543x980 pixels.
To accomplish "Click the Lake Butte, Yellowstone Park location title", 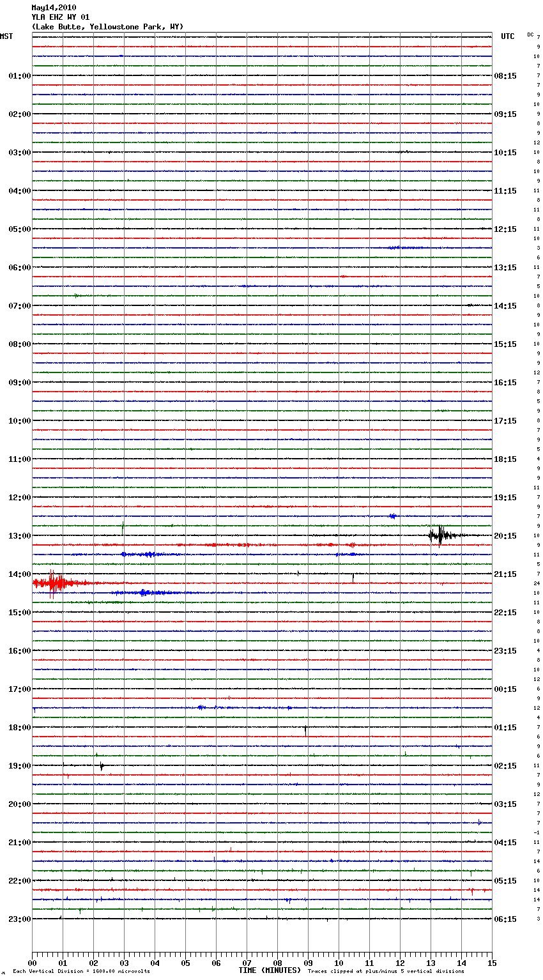I will coord(107,27).
